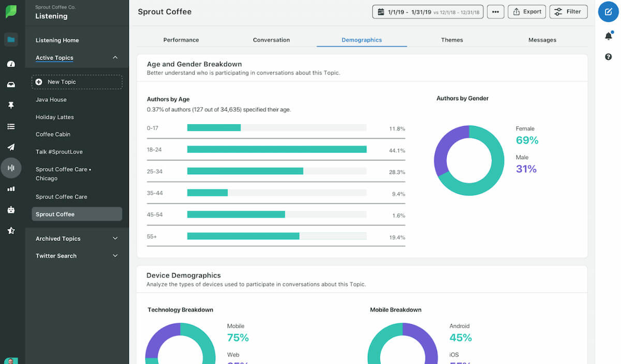Select the pin icon in the left sidebar
This screenshot has width=621, height=364.
click(x=11, y=105)
